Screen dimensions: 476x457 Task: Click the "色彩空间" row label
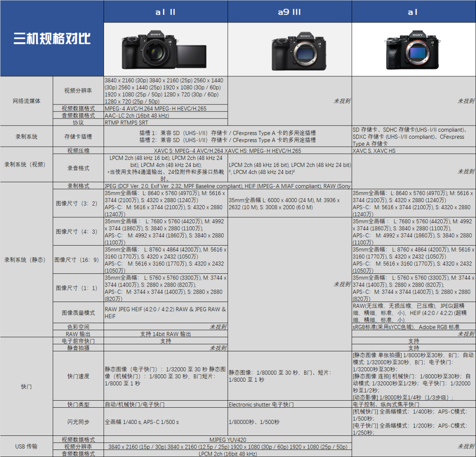pos(78,327)
